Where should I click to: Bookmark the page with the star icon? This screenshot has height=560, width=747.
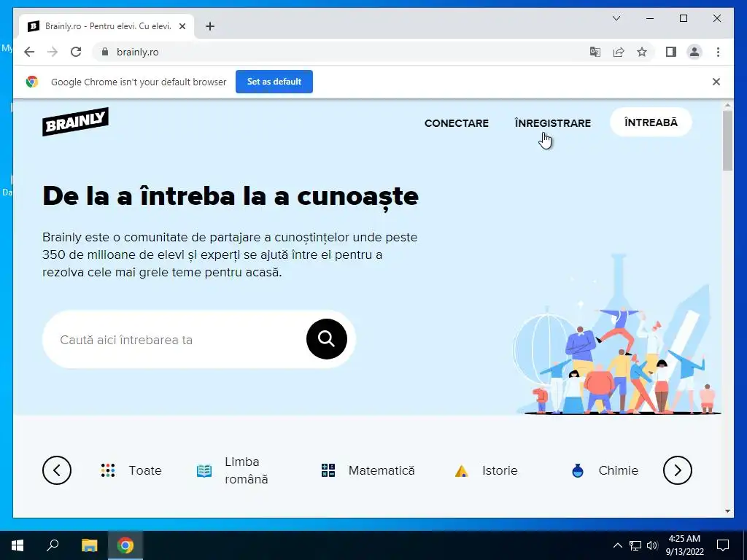tap(642, 52)
